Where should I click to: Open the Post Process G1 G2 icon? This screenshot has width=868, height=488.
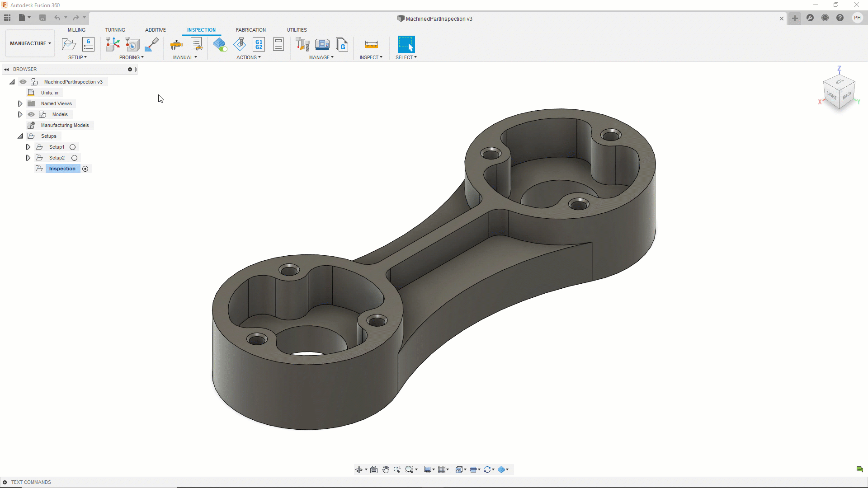point(259,44)
